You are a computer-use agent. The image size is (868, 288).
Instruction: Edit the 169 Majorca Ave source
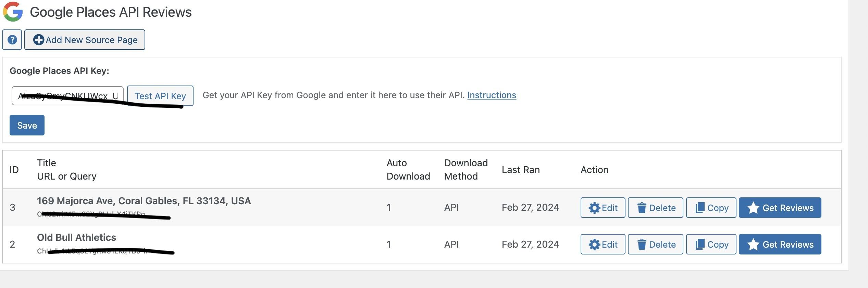603,208
